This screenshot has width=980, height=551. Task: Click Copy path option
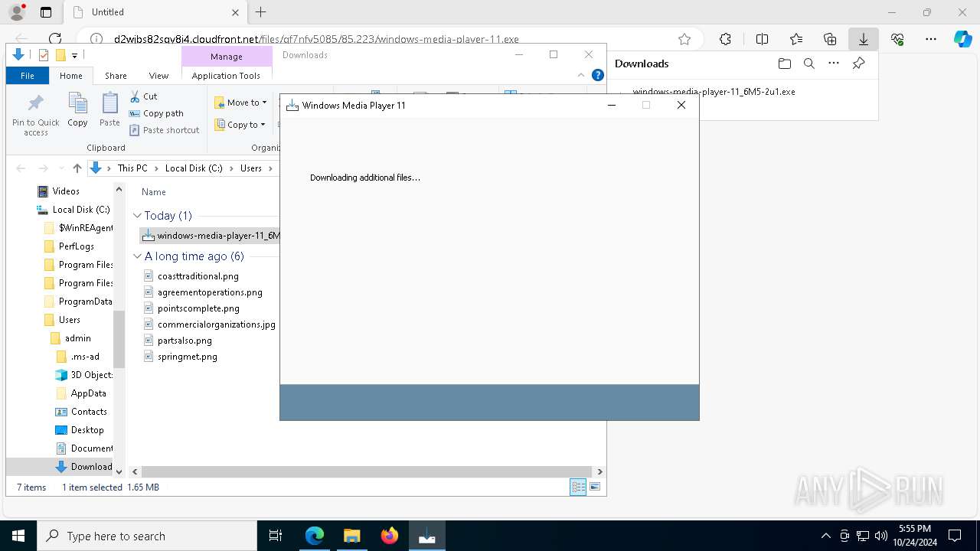(x=156, y=113)
